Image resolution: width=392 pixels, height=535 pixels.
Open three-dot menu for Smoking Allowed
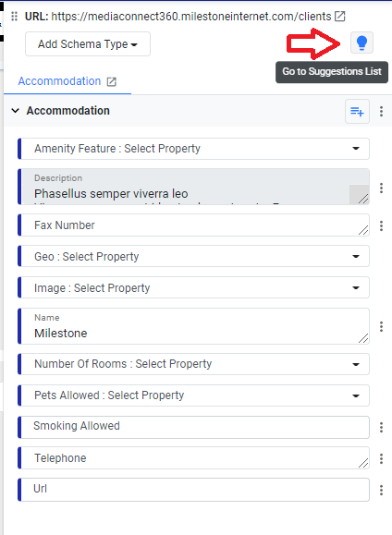[382, 427]
